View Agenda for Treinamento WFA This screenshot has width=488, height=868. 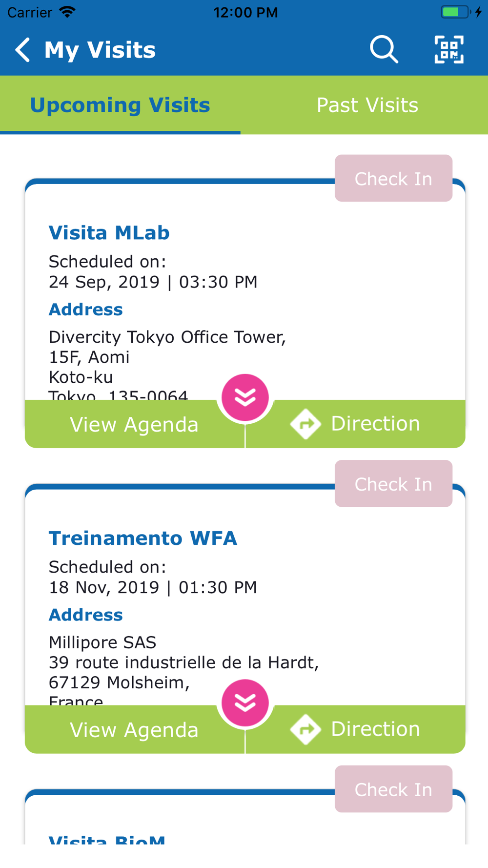[134, 730]
